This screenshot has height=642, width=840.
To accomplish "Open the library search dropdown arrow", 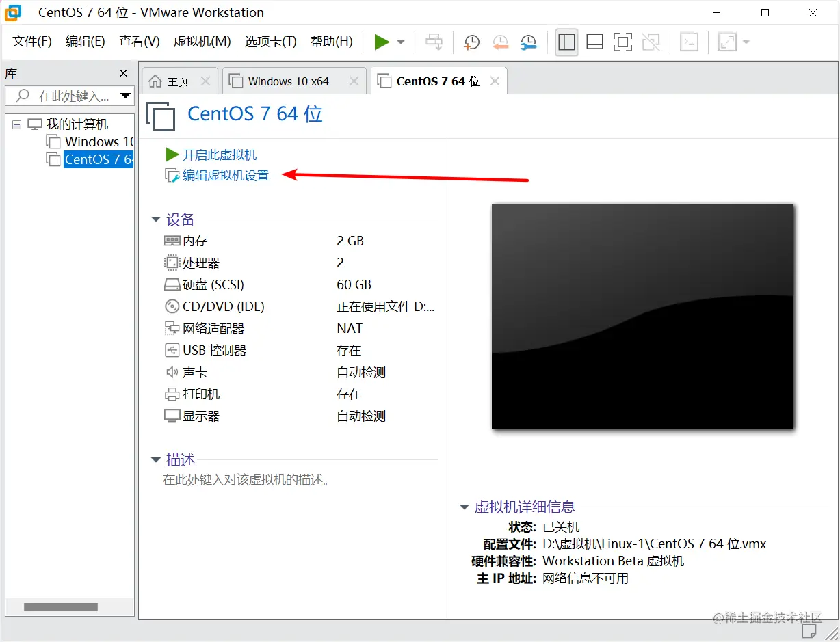I will point(125,96).
